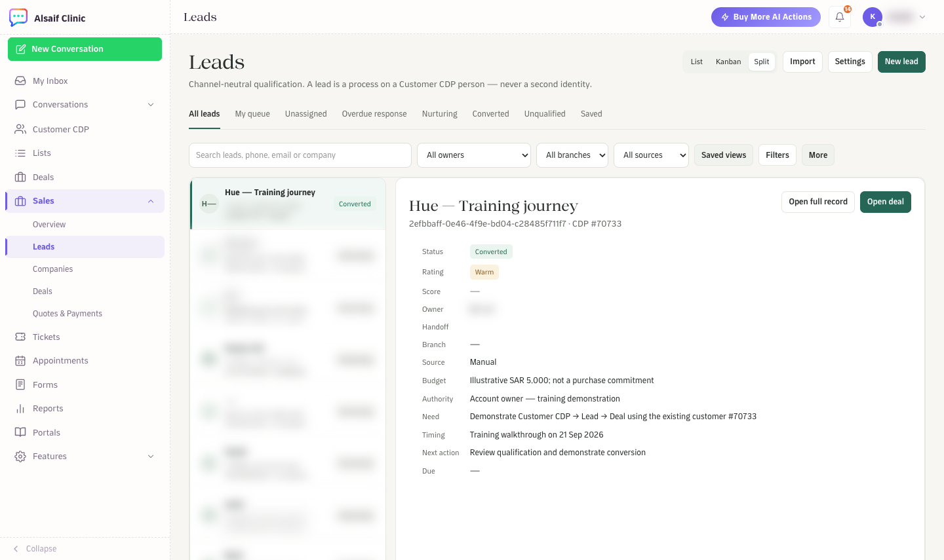Click the Forms document icon
The image size is (944, 560).
pos(20,384)
